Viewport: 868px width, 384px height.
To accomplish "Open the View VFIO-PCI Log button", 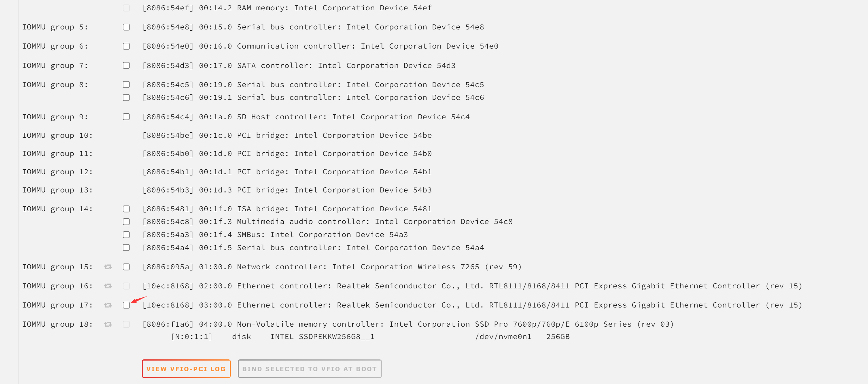I will [186, 369].
